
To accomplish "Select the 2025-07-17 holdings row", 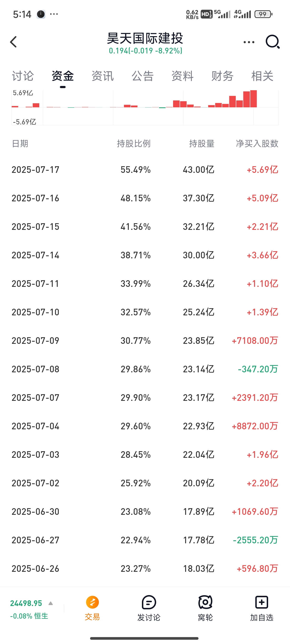I will (x=145, y=170).
